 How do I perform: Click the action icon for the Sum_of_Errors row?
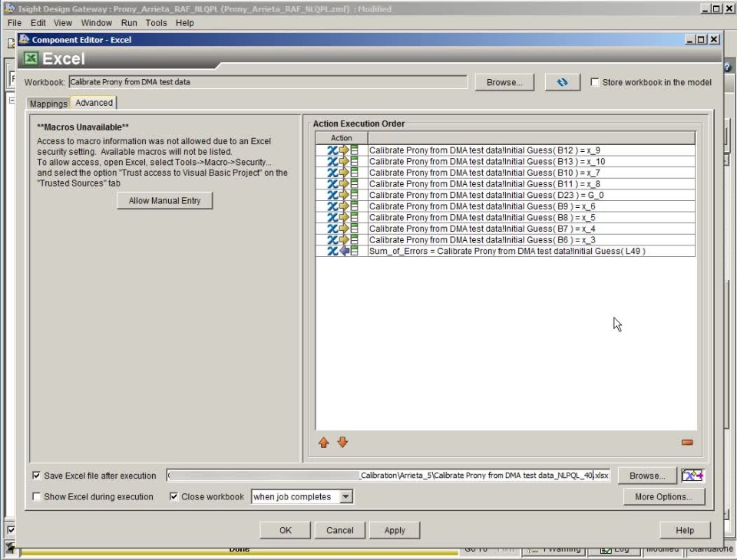click(x=342, y=252)
